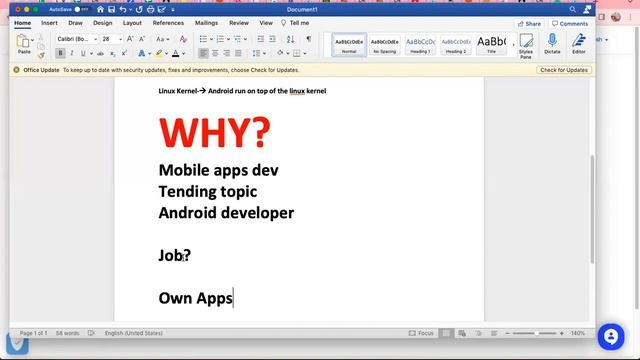Toggle superscript formatting
Screen dimensions: 640x360
(124, 53)
